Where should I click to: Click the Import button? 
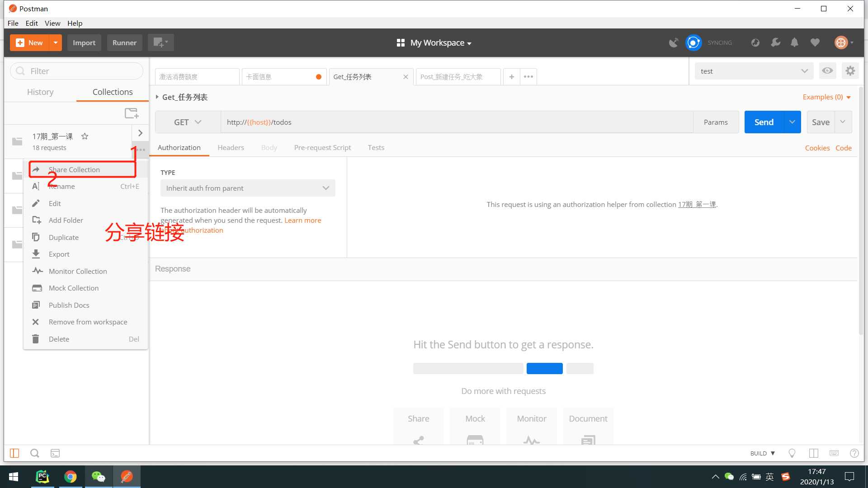coord(84,42)
